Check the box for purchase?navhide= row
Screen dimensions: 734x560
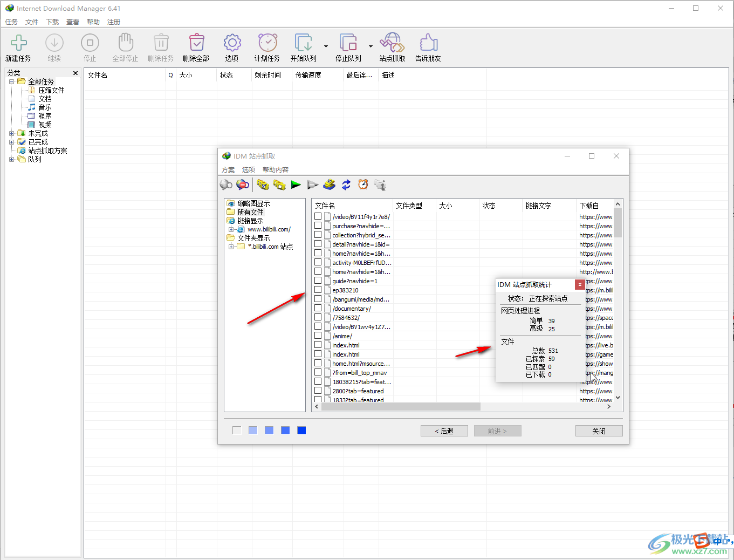pyautogui.click(x=318, y=226)
